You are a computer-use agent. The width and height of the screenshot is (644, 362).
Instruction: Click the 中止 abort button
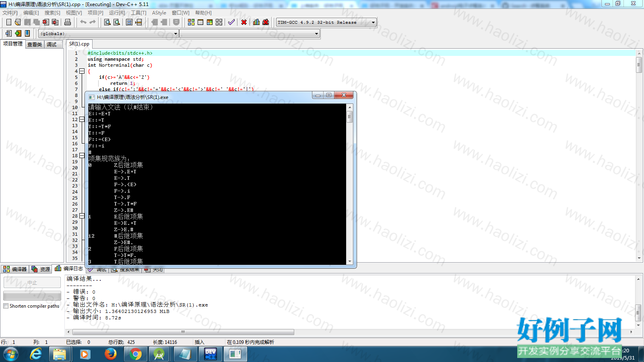coord(32,283)
